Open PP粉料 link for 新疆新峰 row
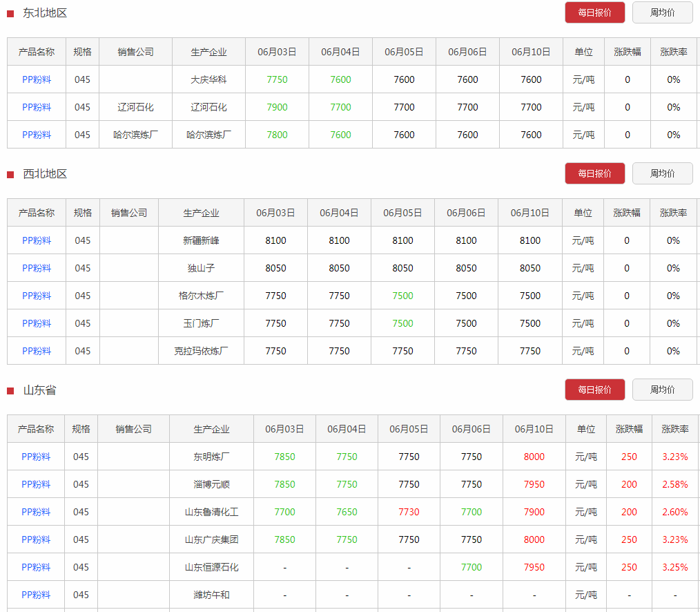This screenshot has height=612, width=700. point(37,240)
